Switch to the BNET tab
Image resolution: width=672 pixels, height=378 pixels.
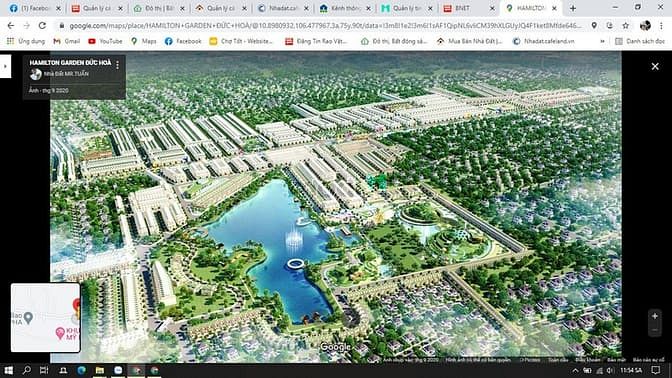click(470, 8)
